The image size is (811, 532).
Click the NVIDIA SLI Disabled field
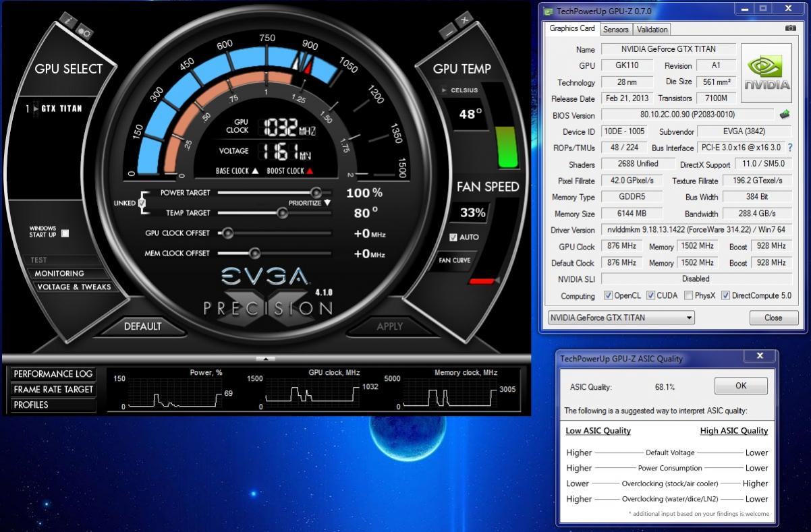click(x=696, y=278)
